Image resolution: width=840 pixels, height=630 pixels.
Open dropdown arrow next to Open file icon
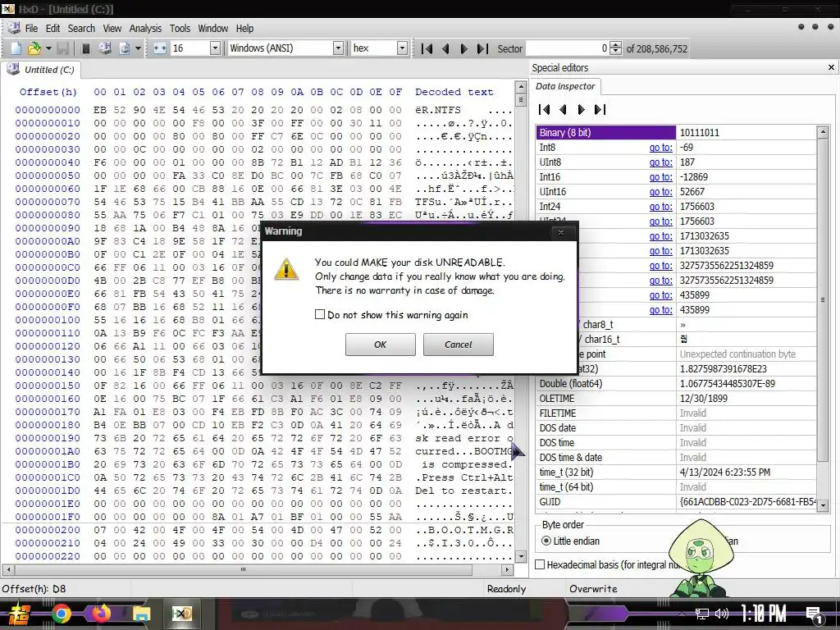[48, 48]
